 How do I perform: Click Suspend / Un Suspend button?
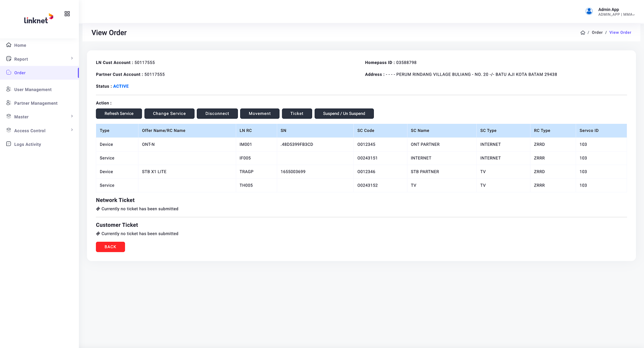[x=344, y=114]
